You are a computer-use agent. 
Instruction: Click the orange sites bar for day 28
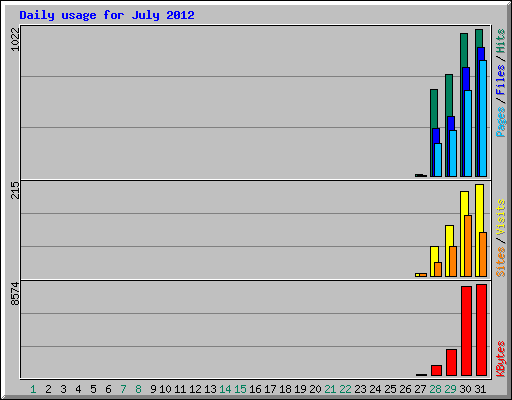tap(438, 269)
